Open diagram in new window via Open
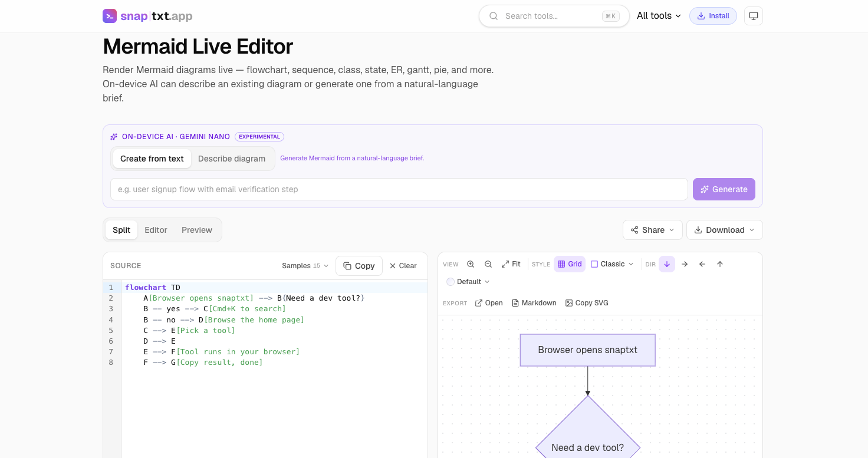 tap(489, 303)
